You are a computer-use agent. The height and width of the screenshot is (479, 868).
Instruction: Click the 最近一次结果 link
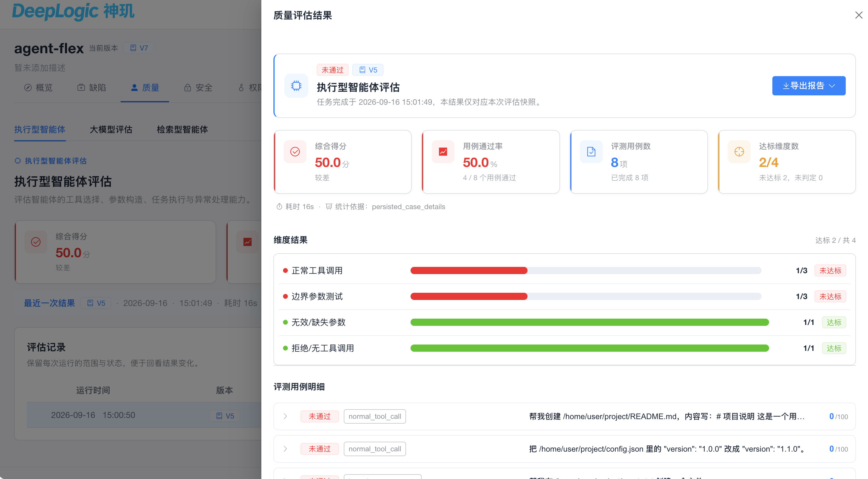(49, 303)
